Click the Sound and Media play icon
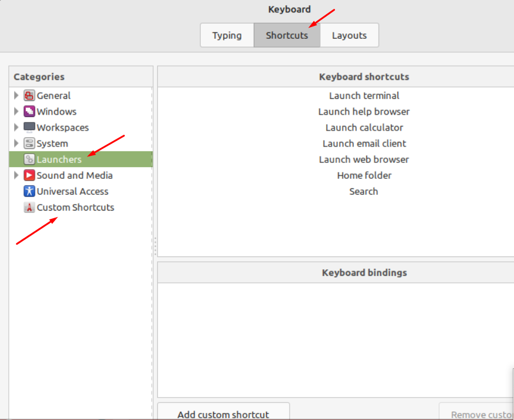Viewport: 514px width, 420px height. tap(29, 175)
